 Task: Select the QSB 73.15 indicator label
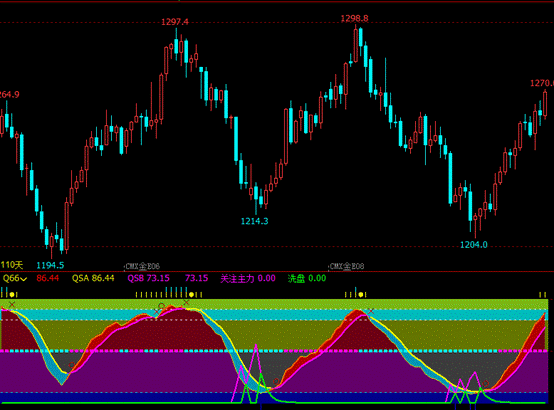pyautogui.click(x=148, y=279)
